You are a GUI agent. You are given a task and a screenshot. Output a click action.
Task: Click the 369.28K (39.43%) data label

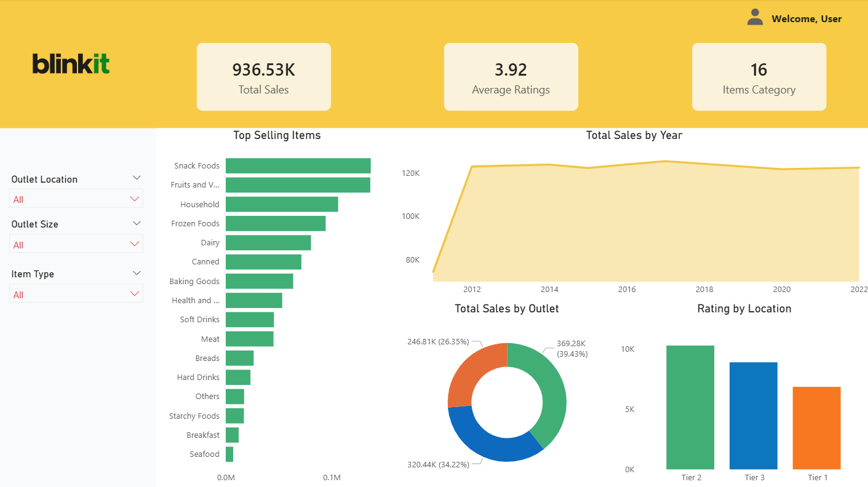[572, 349]
